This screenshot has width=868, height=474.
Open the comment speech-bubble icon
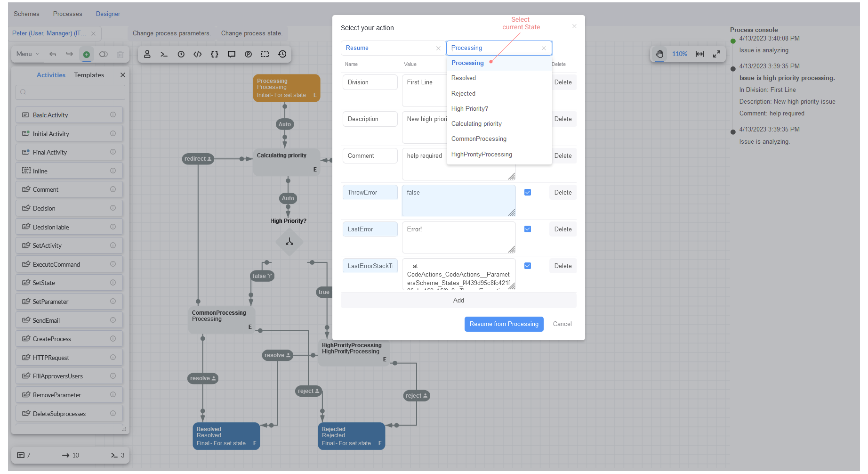coord(232,54)
